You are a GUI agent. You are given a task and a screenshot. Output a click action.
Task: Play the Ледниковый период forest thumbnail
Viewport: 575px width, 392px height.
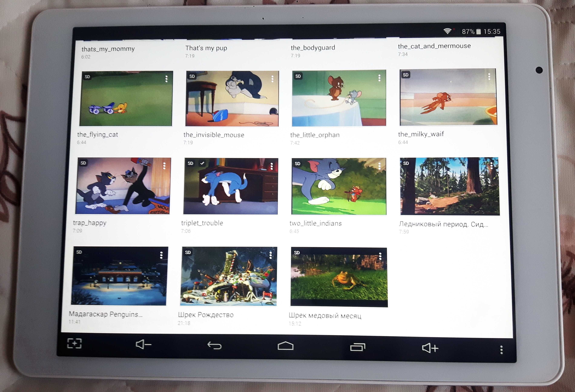pyautogui.click(x=450, y=186)
